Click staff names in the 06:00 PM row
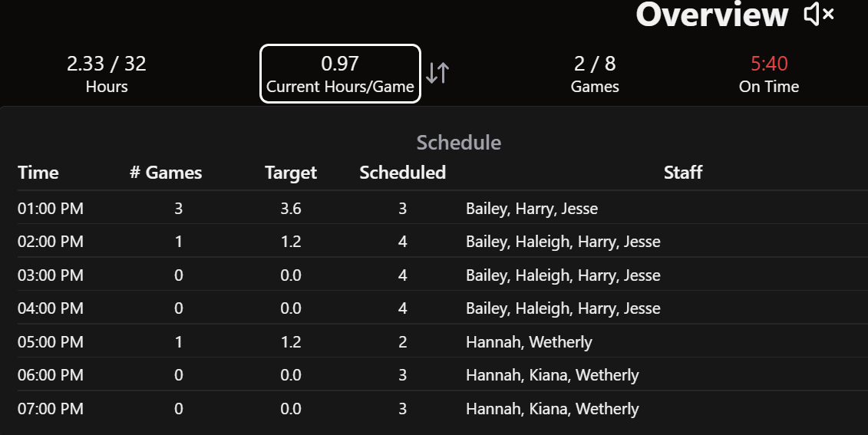Image resolution: width=868 pixels, height=435 pixels. (x=552, y=375)
